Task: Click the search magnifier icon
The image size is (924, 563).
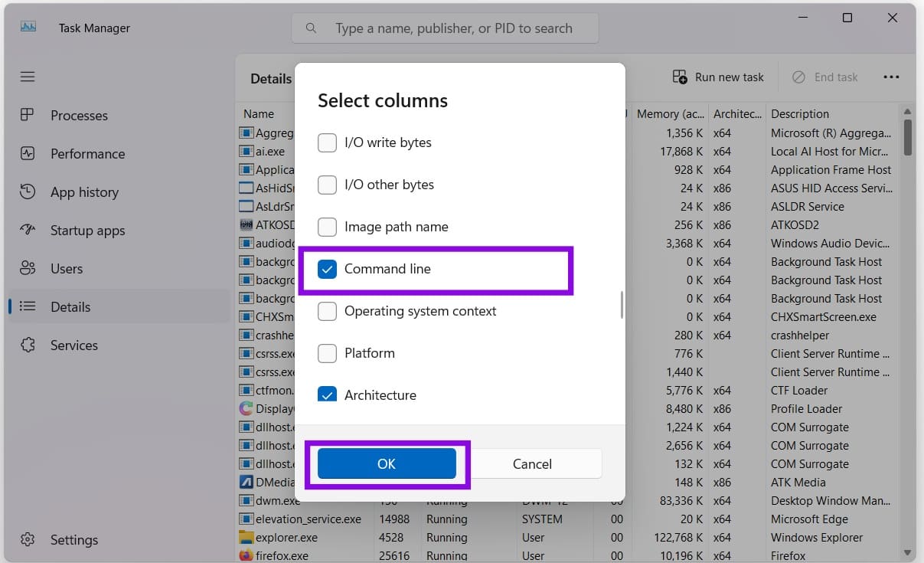Action: click(311, 28)
